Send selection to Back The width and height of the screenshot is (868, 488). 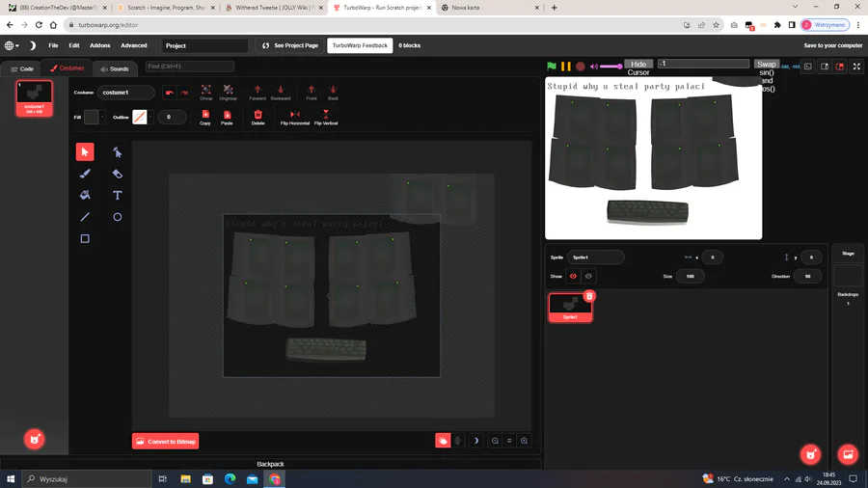pyautogui.click(x=333, y=93)
